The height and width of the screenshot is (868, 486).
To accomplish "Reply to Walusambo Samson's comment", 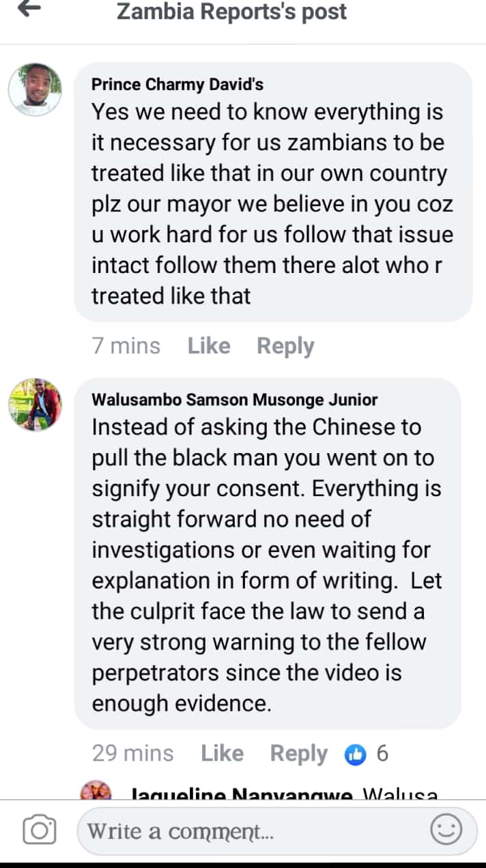I will pyautogui.click(x=299, y=753).
